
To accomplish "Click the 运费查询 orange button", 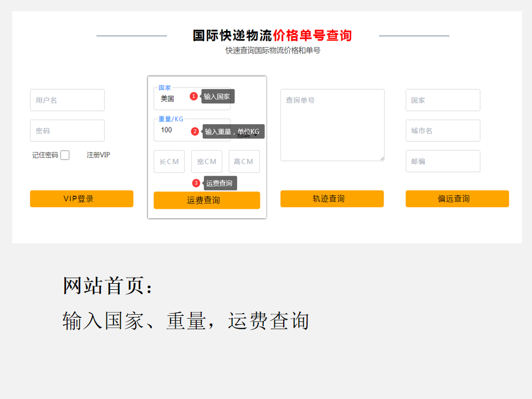I will (206, 201).
